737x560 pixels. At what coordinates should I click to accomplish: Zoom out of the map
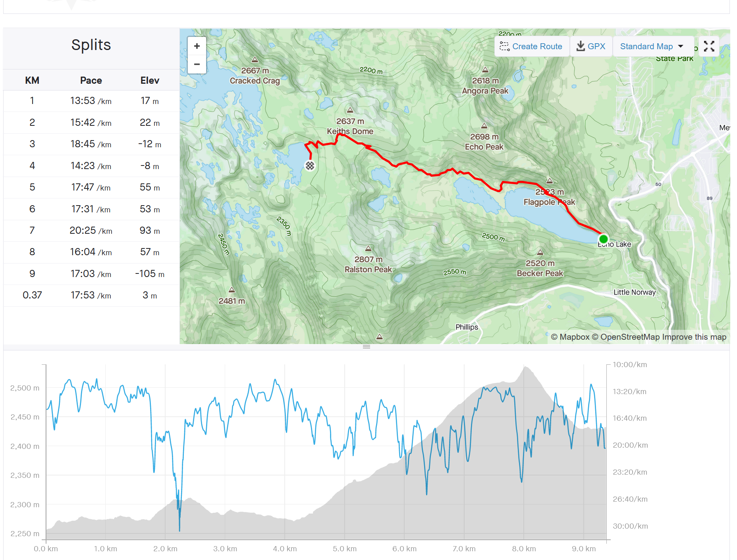pyautogui.click(x=197, y=64)
